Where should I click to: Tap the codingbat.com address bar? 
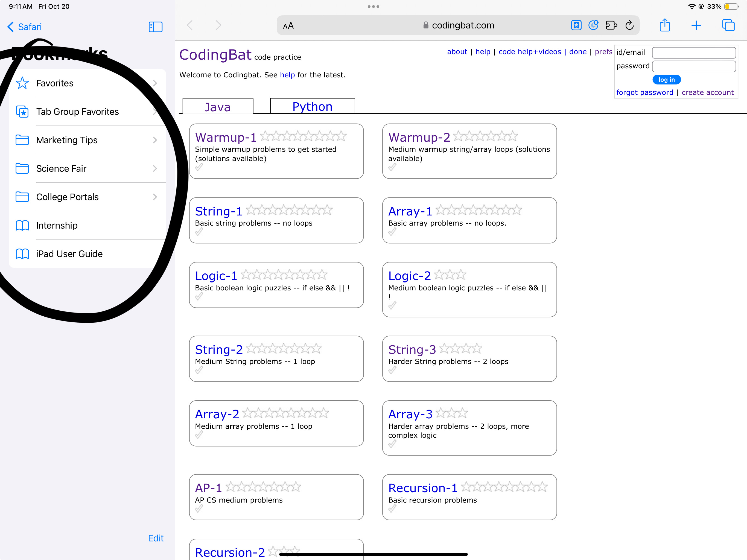pos(458,25)
